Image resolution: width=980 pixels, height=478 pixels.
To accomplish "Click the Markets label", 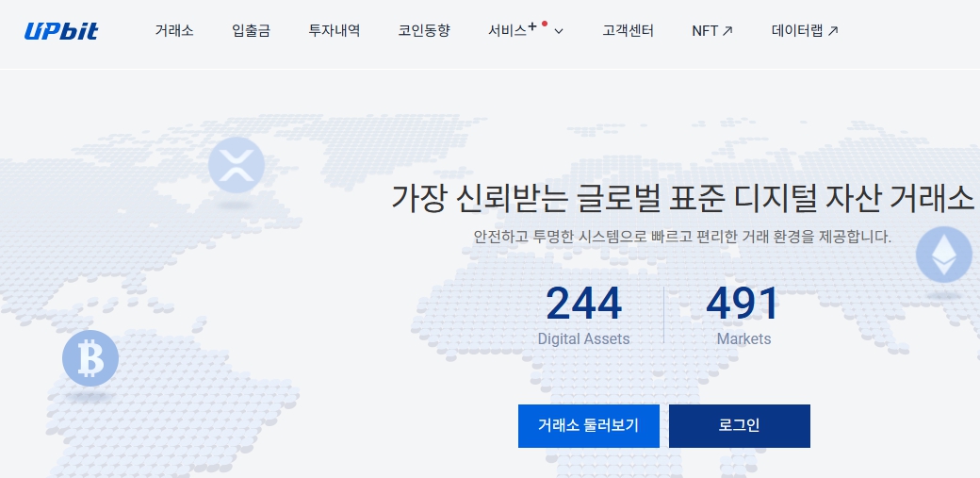I will tap(743, 339).
